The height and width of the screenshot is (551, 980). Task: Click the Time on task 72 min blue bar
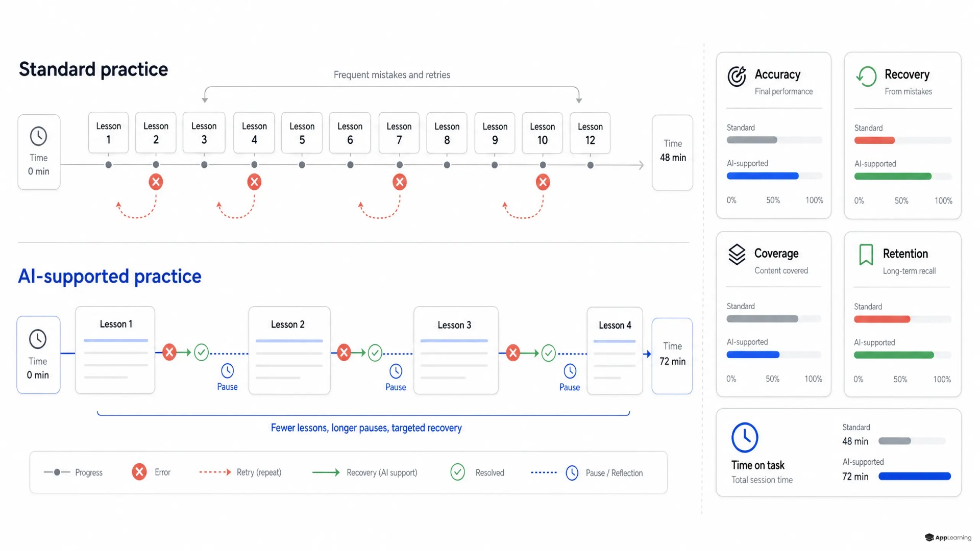(x=915, y=477)
